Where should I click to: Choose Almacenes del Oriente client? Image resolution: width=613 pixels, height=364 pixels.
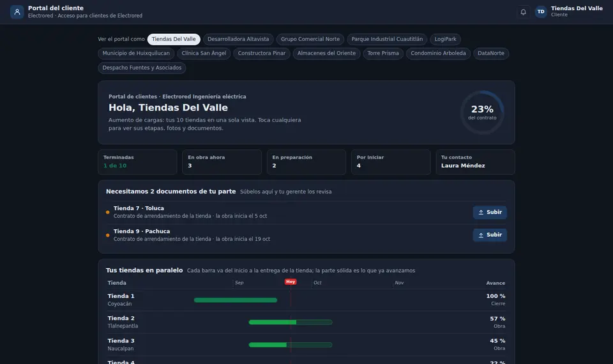pos(326,53)
